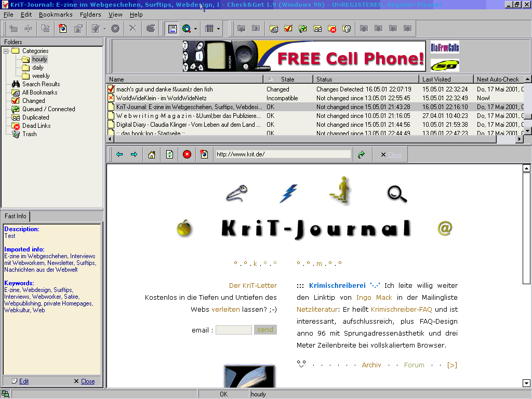Image resolution: width=532 pixels, height=399 pixels.
Task: Click the lightning bolt icon on webpage
Action: [x=288, y=193]
